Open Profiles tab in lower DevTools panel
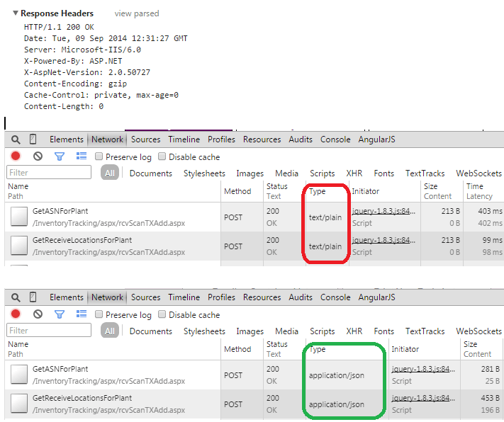This screenshot has height=422, width=504. (221, 297)
